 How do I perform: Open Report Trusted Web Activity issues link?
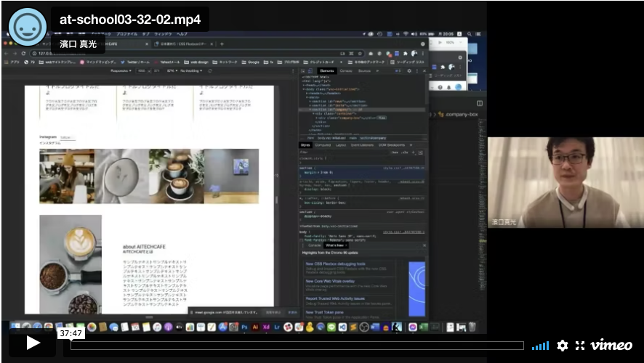point(335,298)
